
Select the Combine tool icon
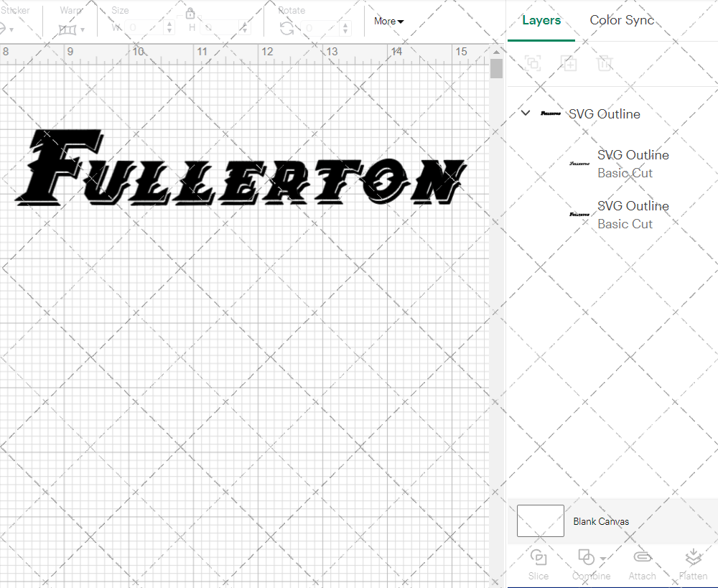(x=586, y=558)
